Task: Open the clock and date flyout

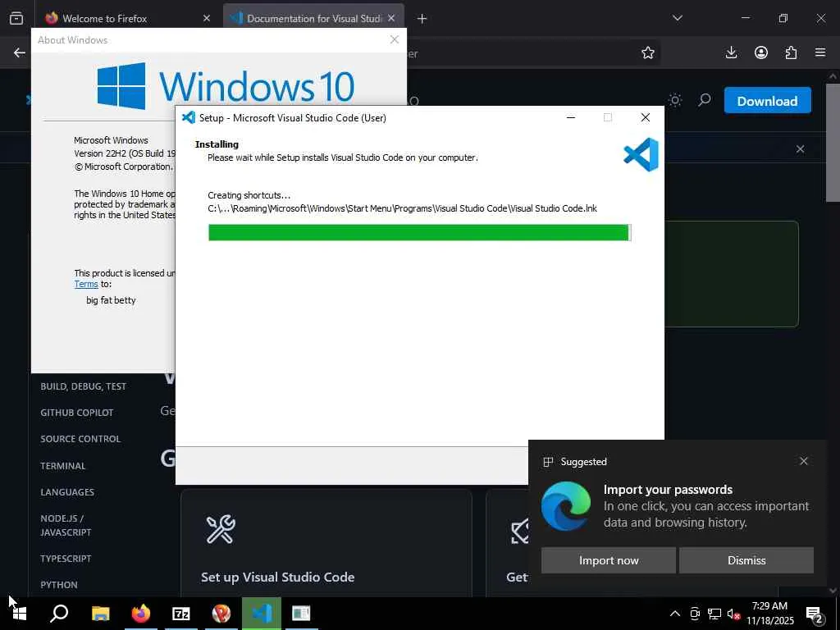Action: (769, 614)
